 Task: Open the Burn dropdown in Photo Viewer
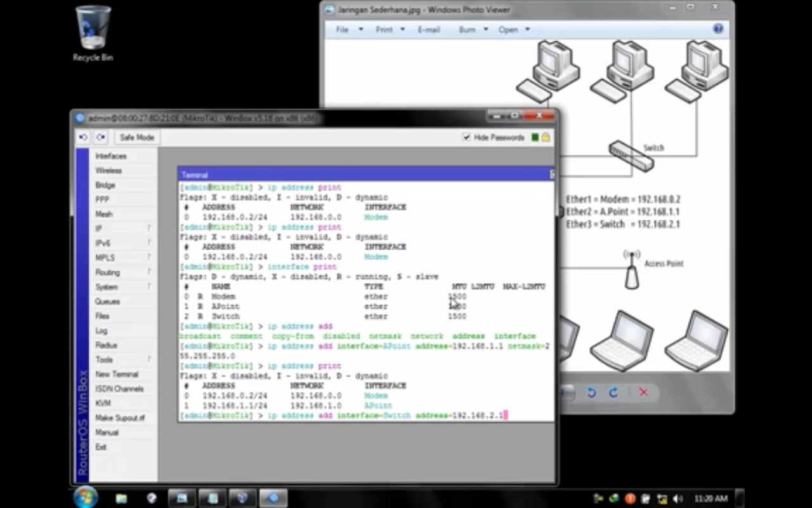(x=473, y=29)
